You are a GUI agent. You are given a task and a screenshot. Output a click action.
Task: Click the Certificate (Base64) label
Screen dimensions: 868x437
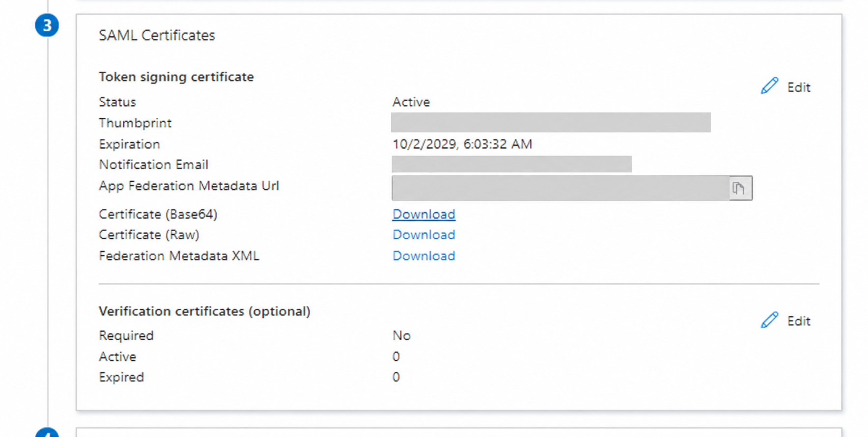pos(158,214)
